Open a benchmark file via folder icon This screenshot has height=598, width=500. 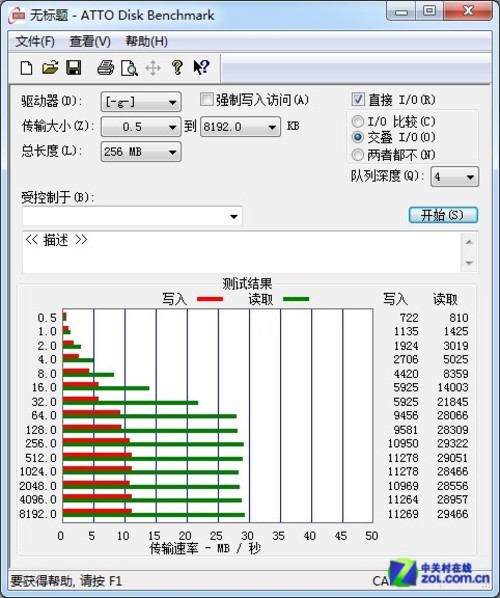(x=50, y=68)
